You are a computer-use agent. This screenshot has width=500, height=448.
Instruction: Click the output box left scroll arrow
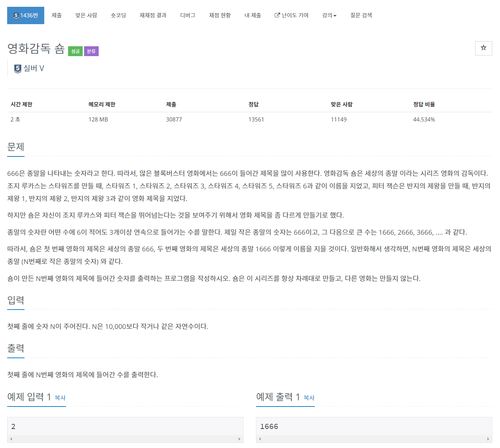pos(260,439)
